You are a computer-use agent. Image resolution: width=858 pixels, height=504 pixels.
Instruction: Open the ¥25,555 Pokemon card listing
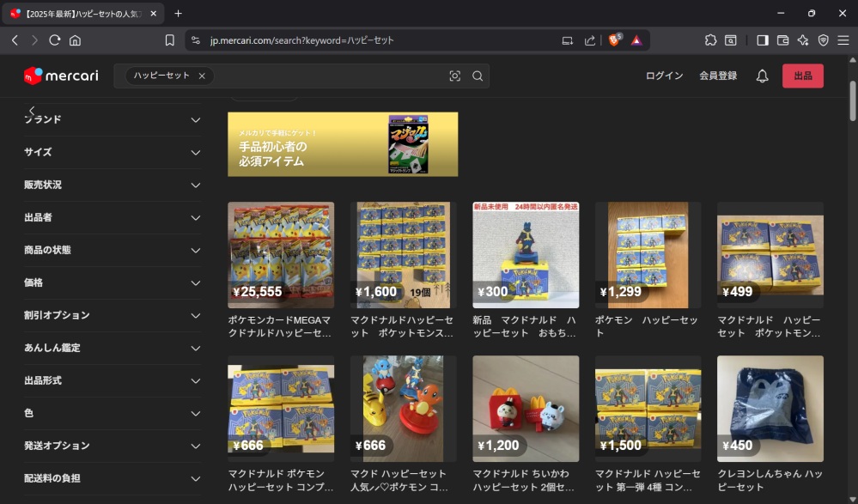[x=281, y=255]
